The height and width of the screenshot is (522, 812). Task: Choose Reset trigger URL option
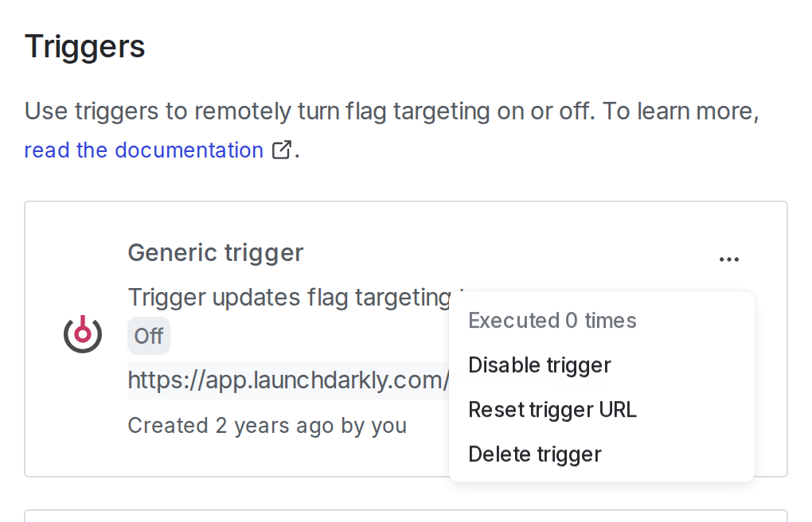tap(552, 410)
